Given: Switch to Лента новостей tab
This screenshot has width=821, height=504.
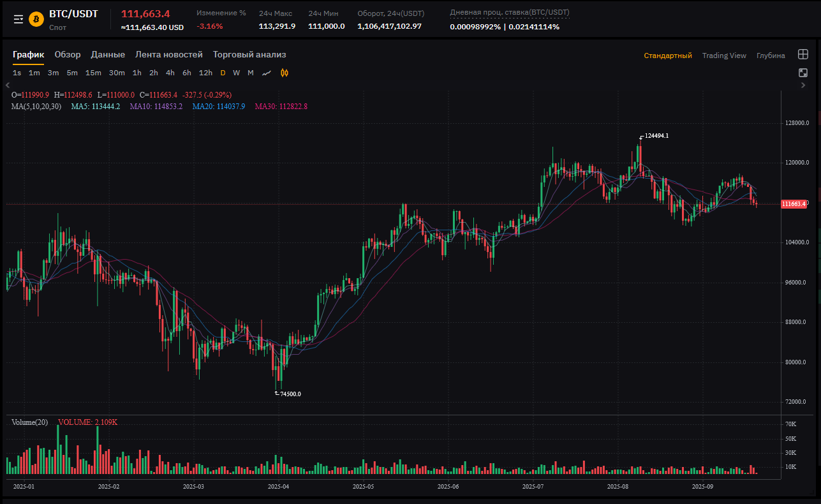Looking at the screenshot, I should [169, 55].
